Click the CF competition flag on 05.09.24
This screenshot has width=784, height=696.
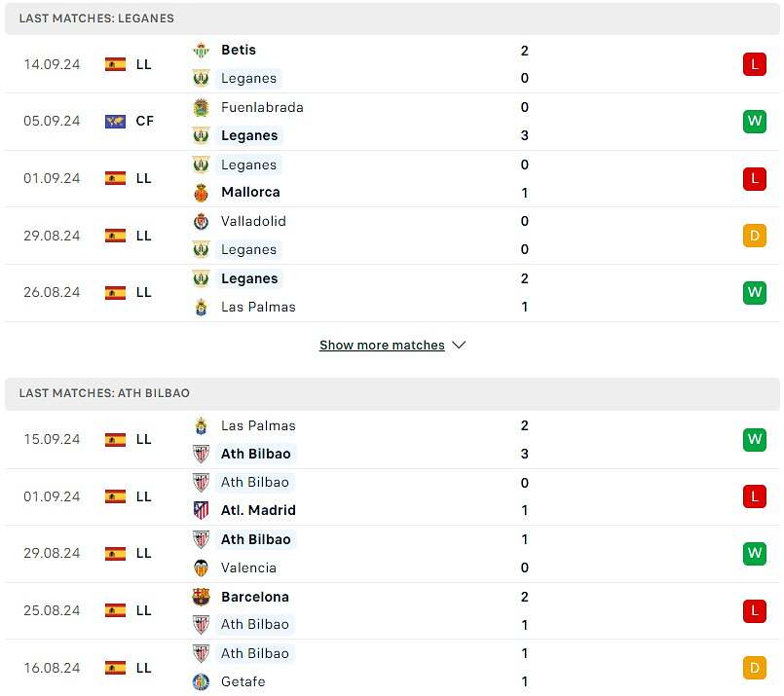(115, 122)
